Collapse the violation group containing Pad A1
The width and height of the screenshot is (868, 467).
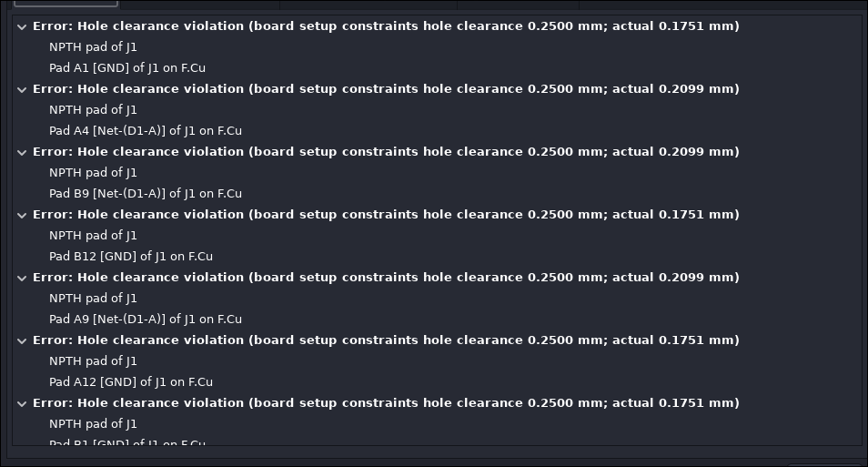tap(22, 26)
